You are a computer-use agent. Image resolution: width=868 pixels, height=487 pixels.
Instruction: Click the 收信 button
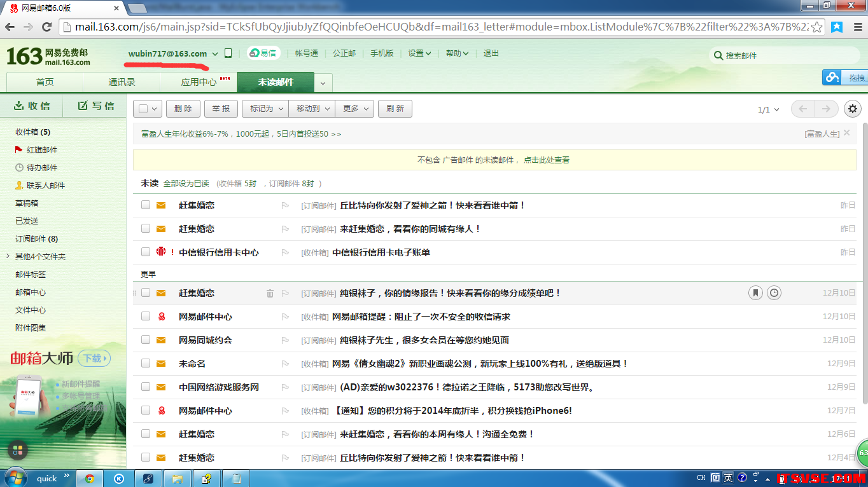[x=32, y=106]
